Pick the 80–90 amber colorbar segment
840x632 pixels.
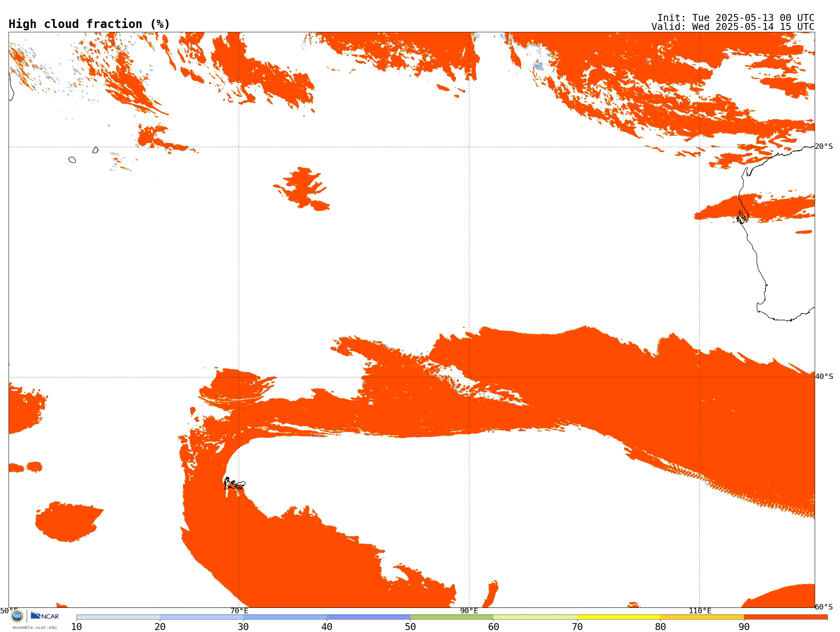point(702,617)
